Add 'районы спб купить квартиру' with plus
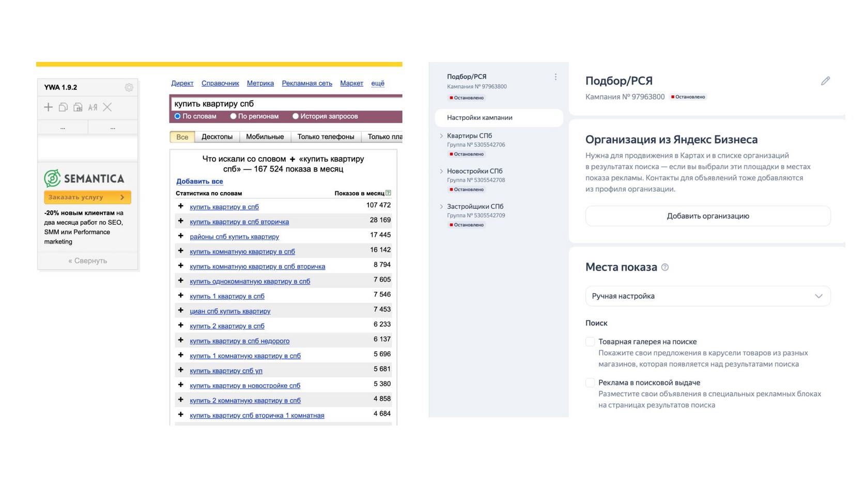 (181, 236)
